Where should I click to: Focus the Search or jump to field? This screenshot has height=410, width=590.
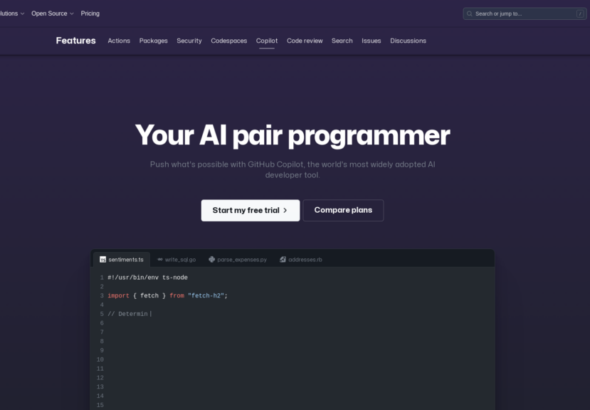(525, 14)
